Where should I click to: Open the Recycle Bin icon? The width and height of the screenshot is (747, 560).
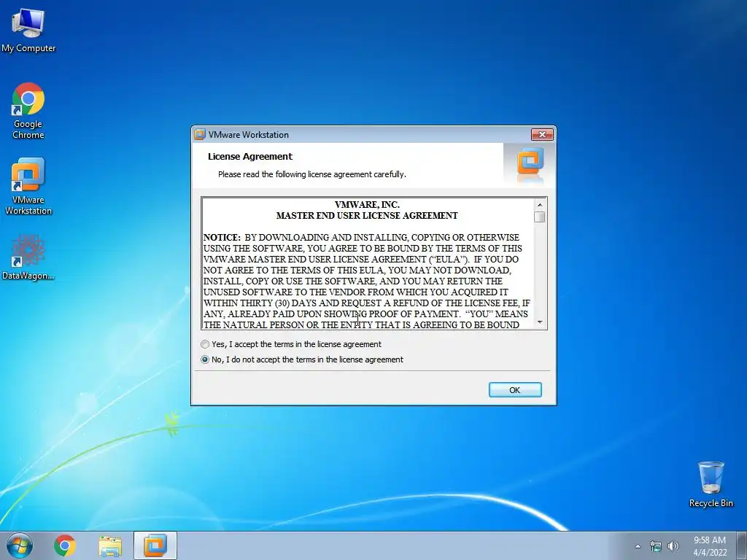coord(711,484)
